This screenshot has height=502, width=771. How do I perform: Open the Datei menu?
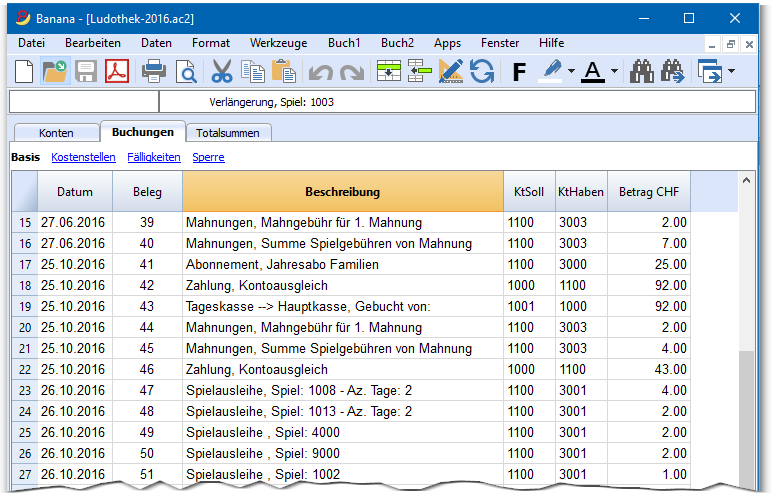click(31, 43)
